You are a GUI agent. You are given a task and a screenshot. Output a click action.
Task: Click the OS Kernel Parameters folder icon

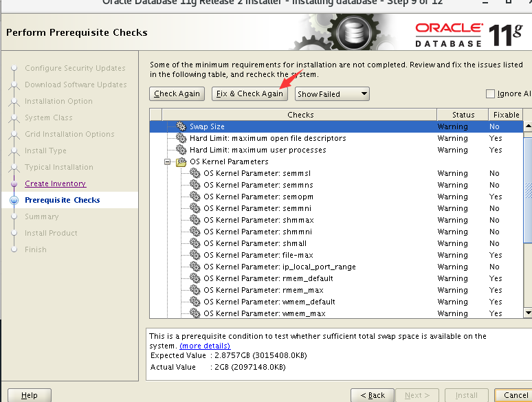coord(181,161)
